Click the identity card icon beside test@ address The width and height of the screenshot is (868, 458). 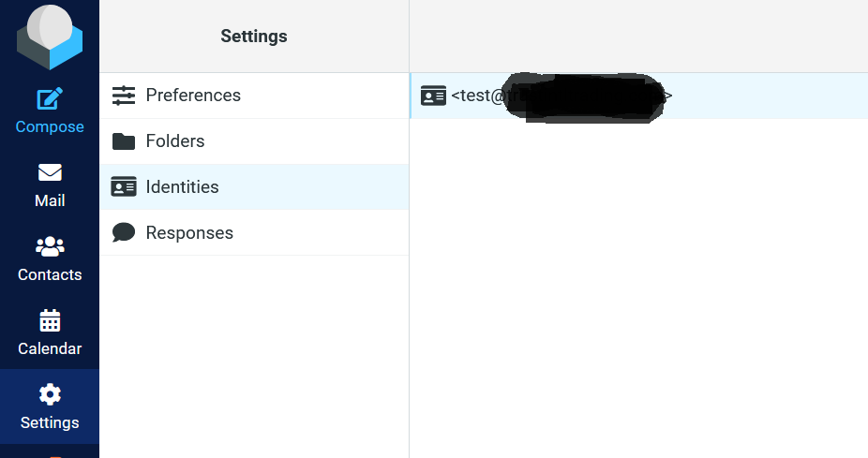(x=433, y=96)
